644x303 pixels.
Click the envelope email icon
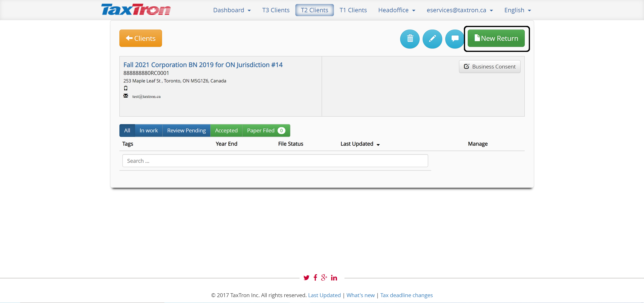tap(126, 96)
